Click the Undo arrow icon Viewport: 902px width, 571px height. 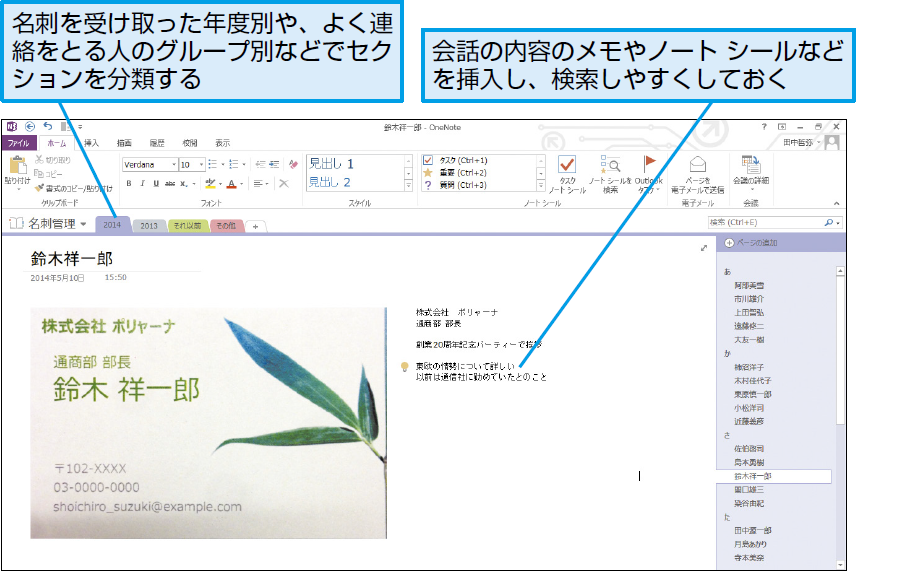[48, 127]
